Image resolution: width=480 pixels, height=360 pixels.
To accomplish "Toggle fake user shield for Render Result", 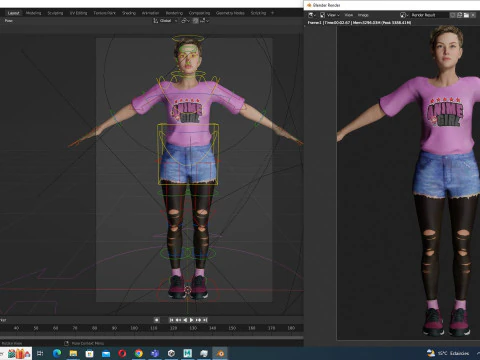I will (452, 15).
